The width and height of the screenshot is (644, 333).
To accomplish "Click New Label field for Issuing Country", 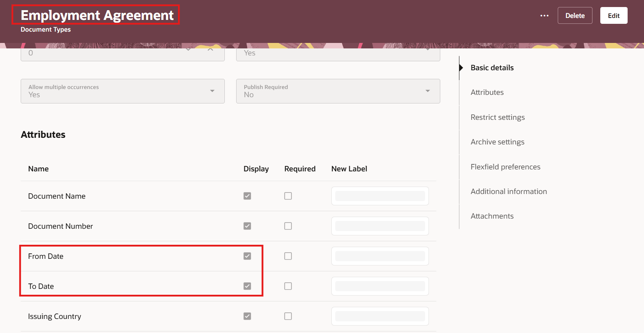I will coord(380,316).
